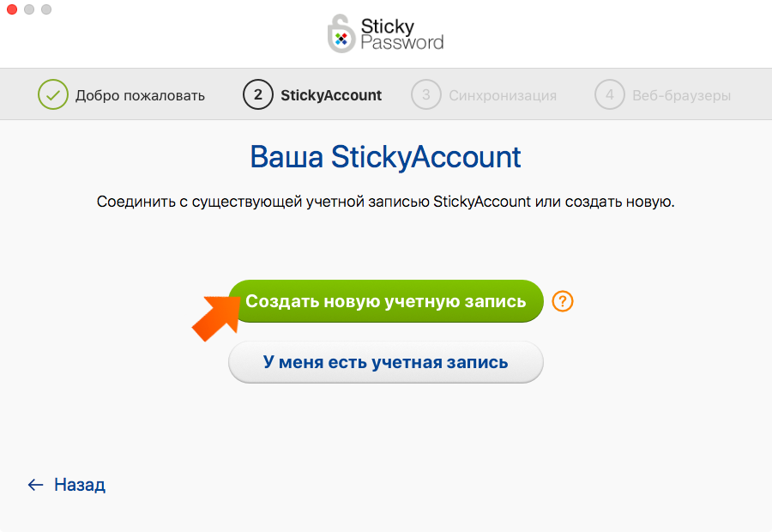
Task: Go to the Добро пожаловать step
Action: pos(140,95)
